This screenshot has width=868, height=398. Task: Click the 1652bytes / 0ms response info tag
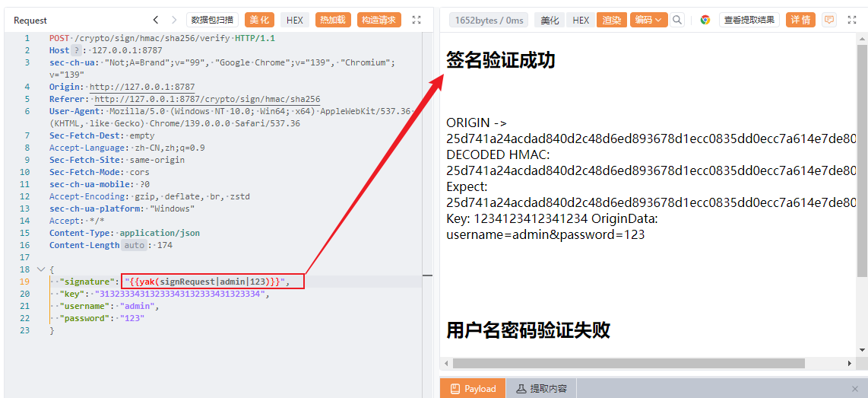point(489,20)
